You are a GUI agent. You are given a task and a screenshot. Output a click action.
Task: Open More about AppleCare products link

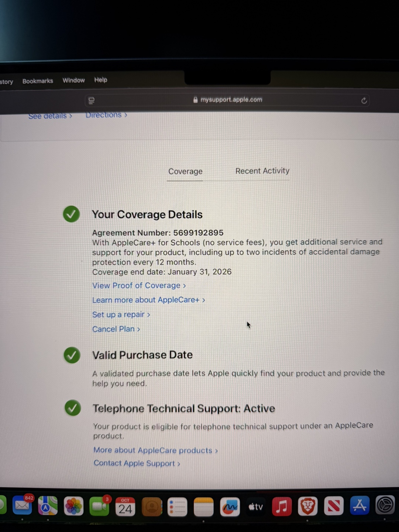pyautogui.click(x=155, y=450)
